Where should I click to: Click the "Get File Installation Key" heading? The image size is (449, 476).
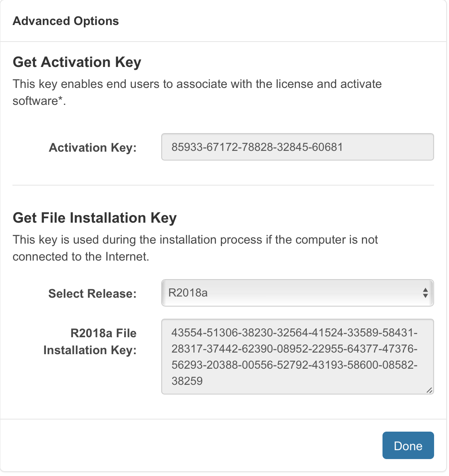click(x=95, y=218)
